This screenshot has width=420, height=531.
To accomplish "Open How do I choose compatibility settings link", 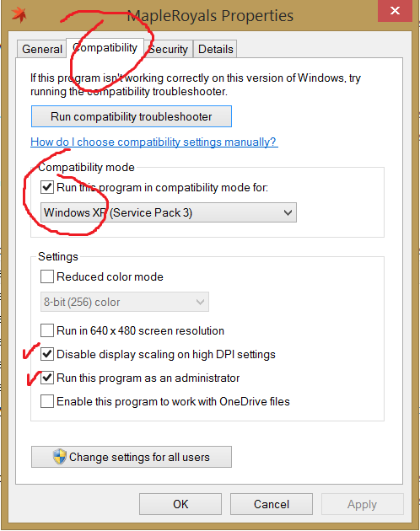I will tap(154, 142).
